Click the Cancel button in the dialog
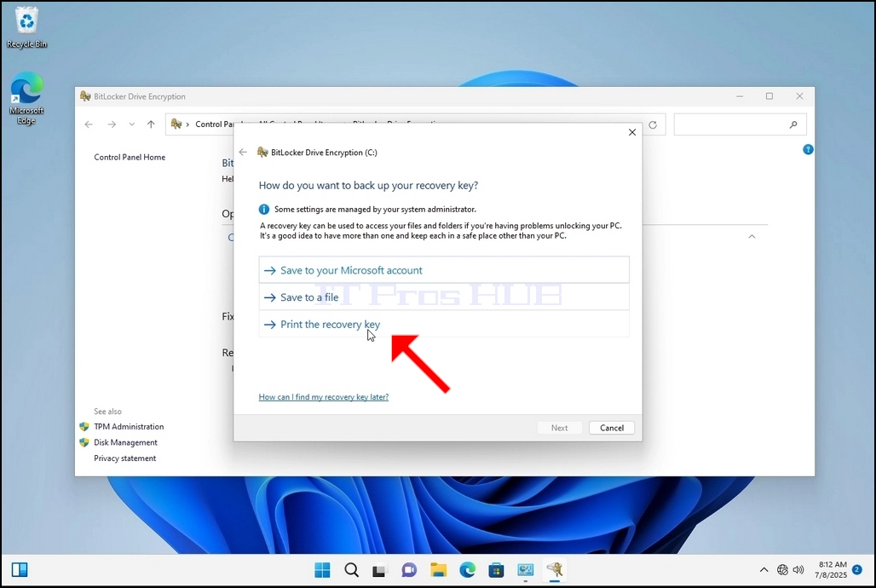876x588 pixels. click(x=611, y=428)
